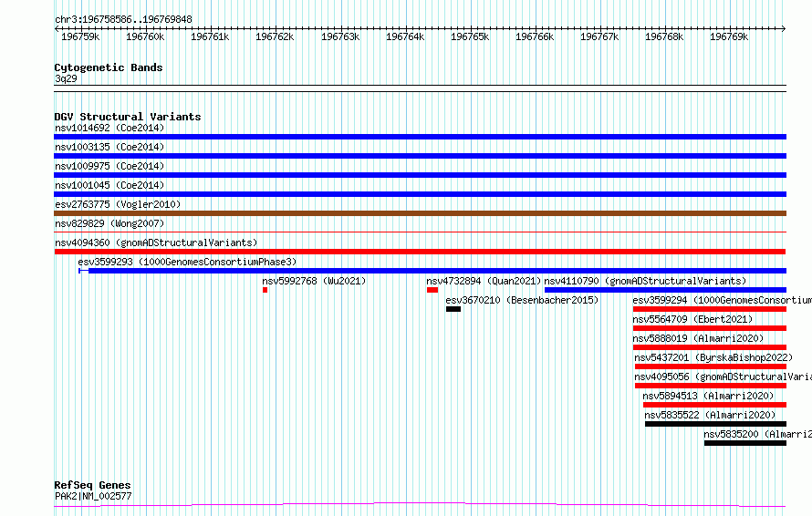Select the esv3599294 1000GenomesConsortium label
The height and width of the screenshot is (516, 812).
tap(722, 300)
